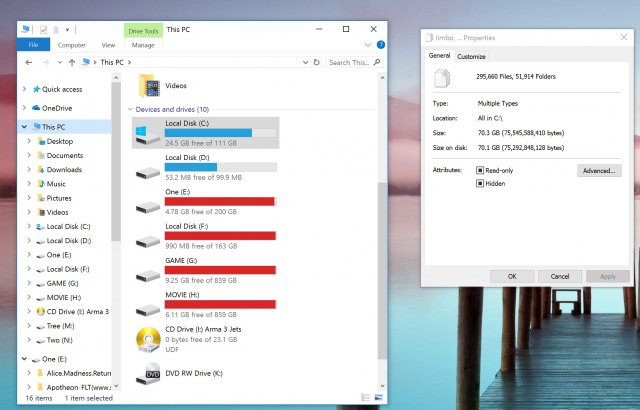
Task: Select GAME (G:) in navigation tree
Action: coord(58,284)
